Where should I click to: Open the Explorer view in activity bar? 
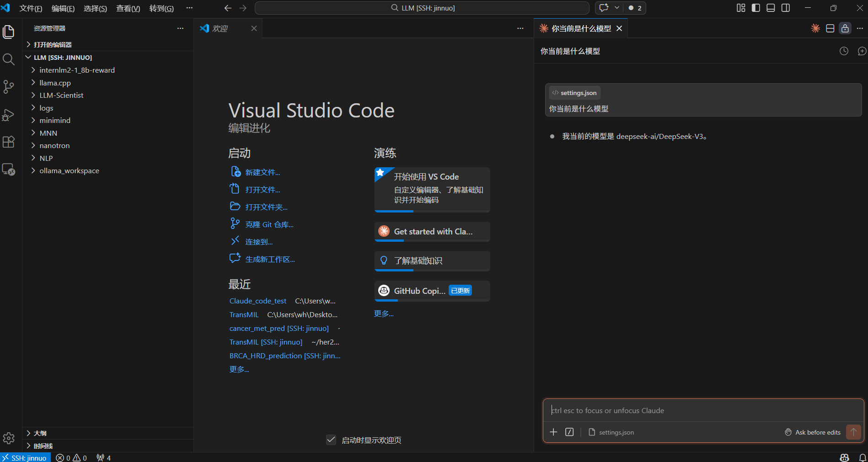coord(9,32)
